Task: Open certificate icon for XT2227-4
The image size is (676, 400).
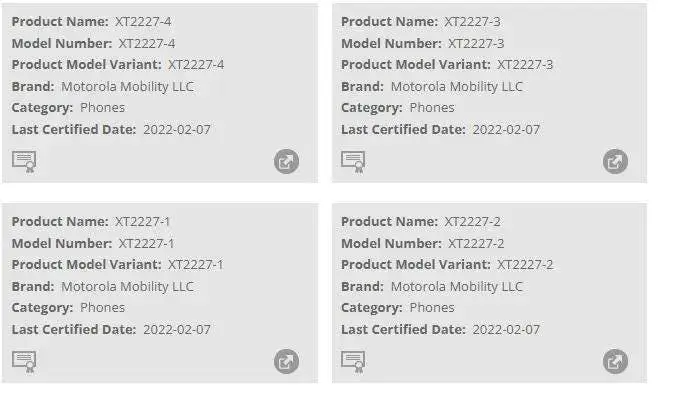Action: (x=24, y=162)
